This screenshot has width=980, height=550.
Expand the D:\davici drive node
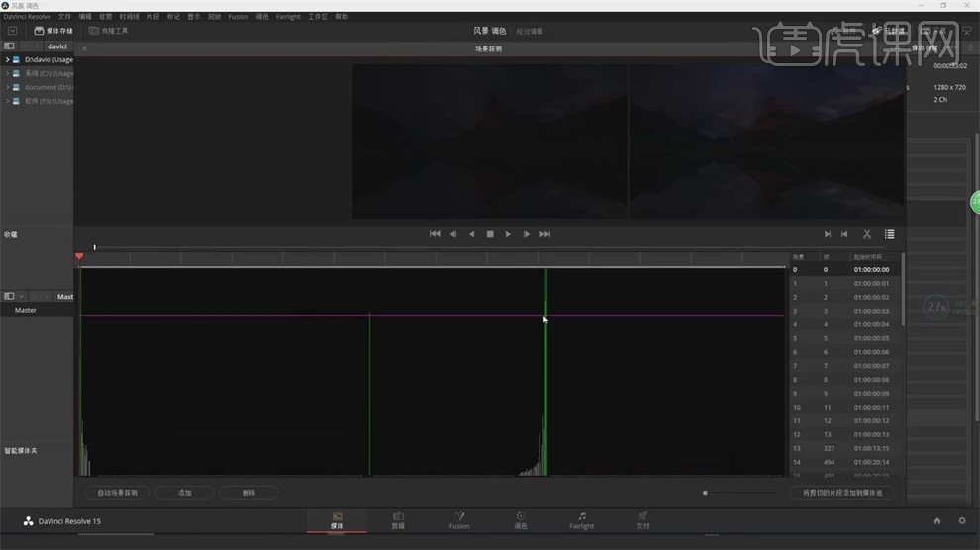pos(7,60)
